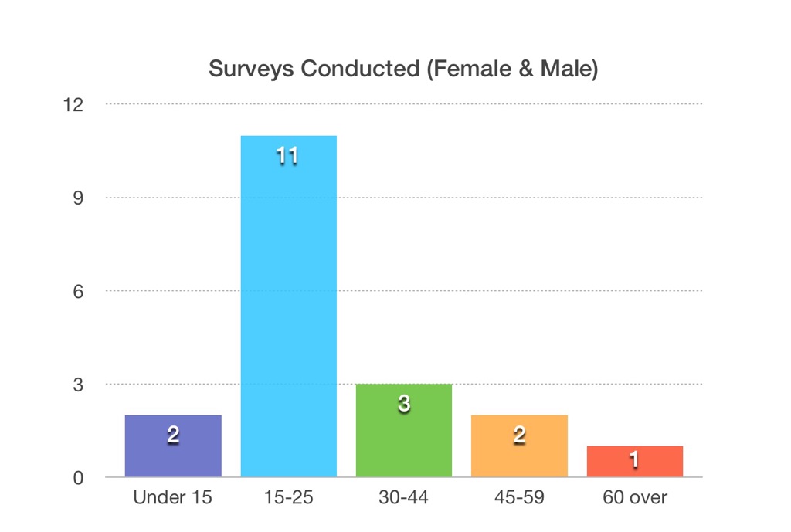Click the "60 over" x-axis label
791x532 pixels.
tap(634, 497)
